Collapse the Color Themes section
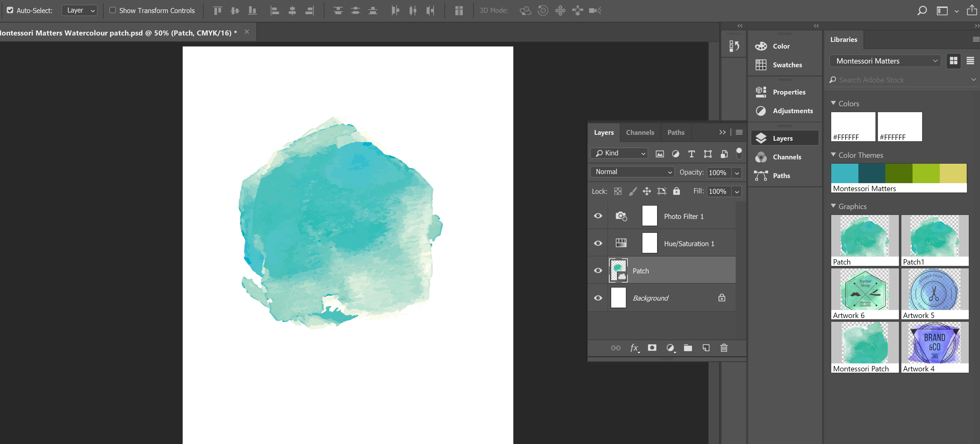 (833, 155)
